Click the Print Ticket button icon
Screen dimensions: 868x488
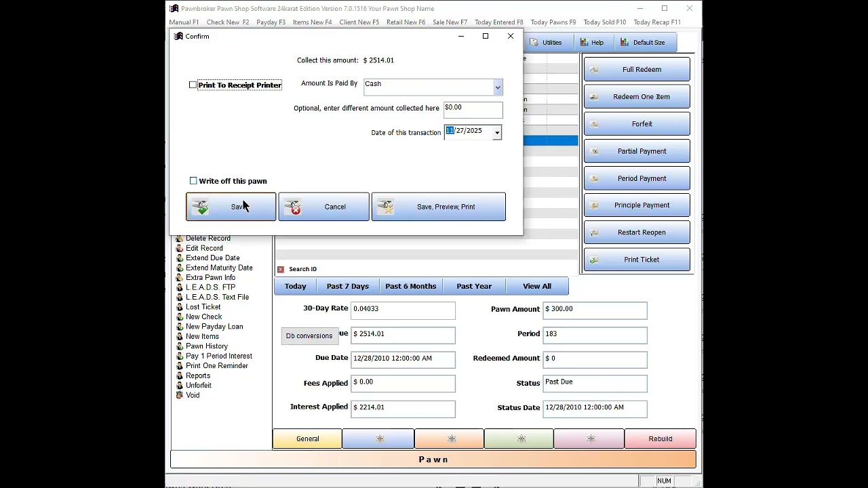pos(594,260)
